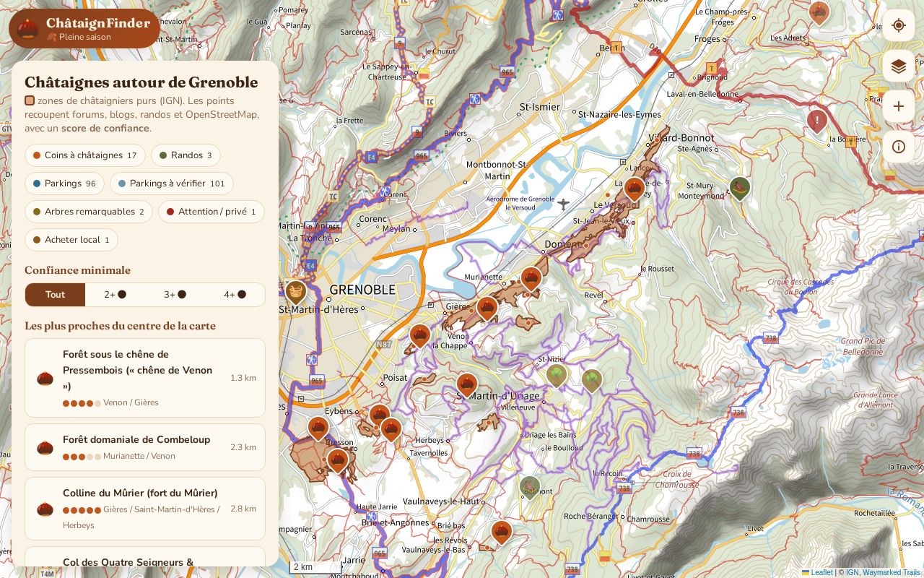Toggle the Attention / privé filter
This screenshot has height=578, width=924.
pos(212,212)
